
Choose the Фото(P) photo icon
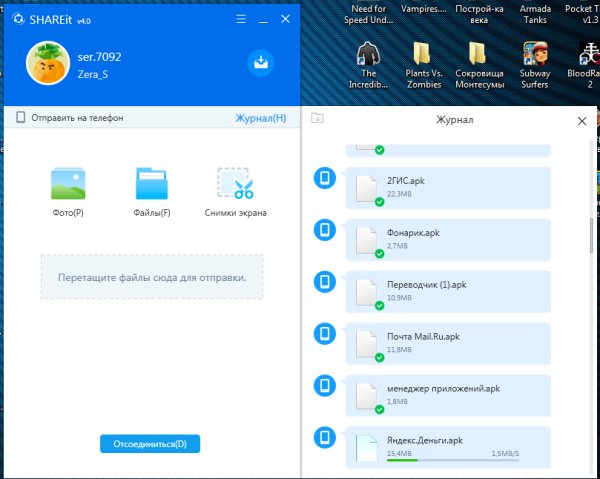pos(68,184)
